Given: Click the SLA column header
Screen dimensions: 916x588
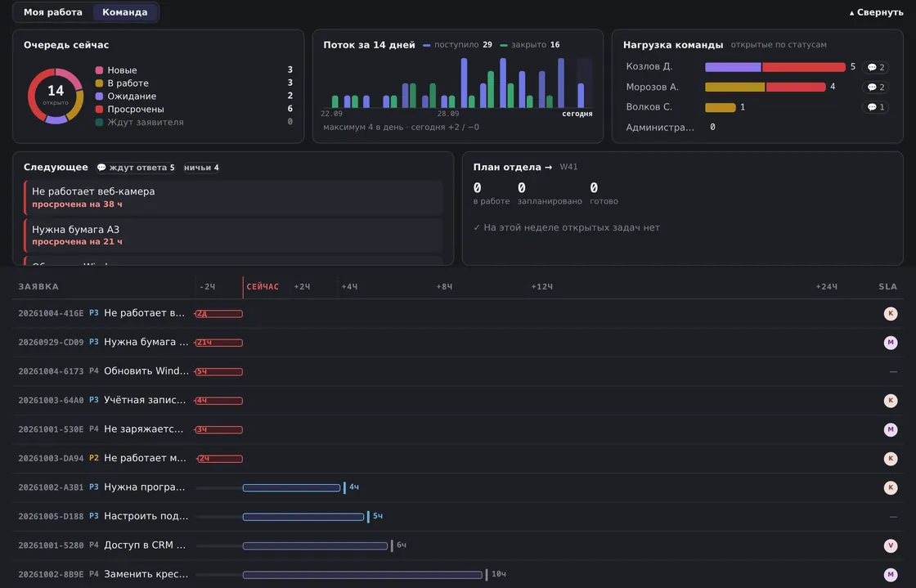Looking at the screenshot, I should pyautogui.click(x=887, y=287).
